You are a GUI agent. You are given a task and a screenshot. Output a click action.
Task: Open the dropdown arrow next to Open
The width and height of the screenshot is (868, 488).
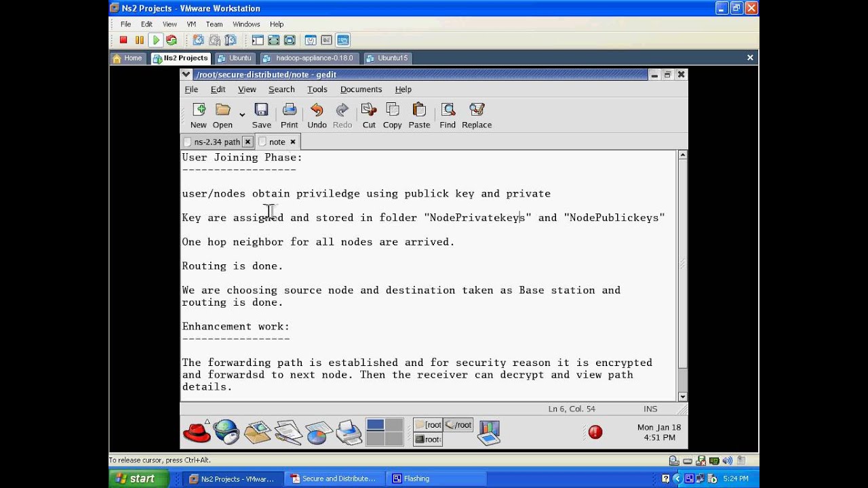pyautogui.click(x=241, y=114)
